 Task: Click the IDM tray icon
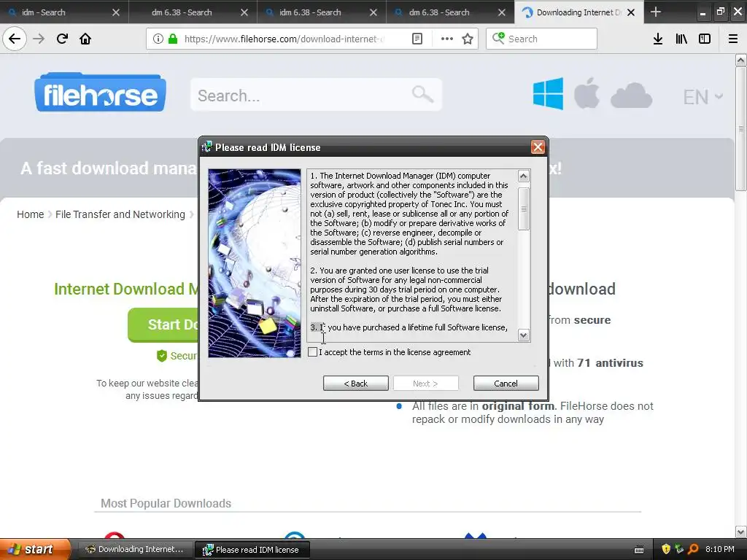[679, 549]
